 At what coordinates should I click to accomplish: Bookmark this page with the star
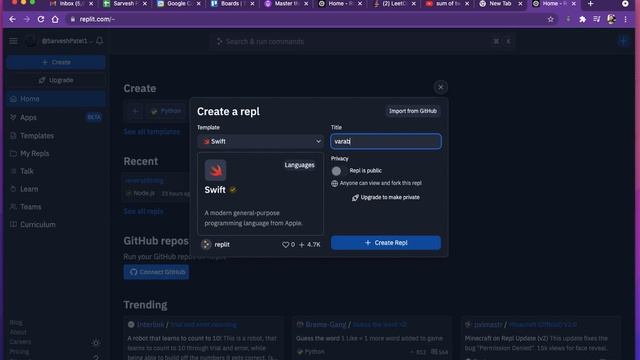coord(551,19)
